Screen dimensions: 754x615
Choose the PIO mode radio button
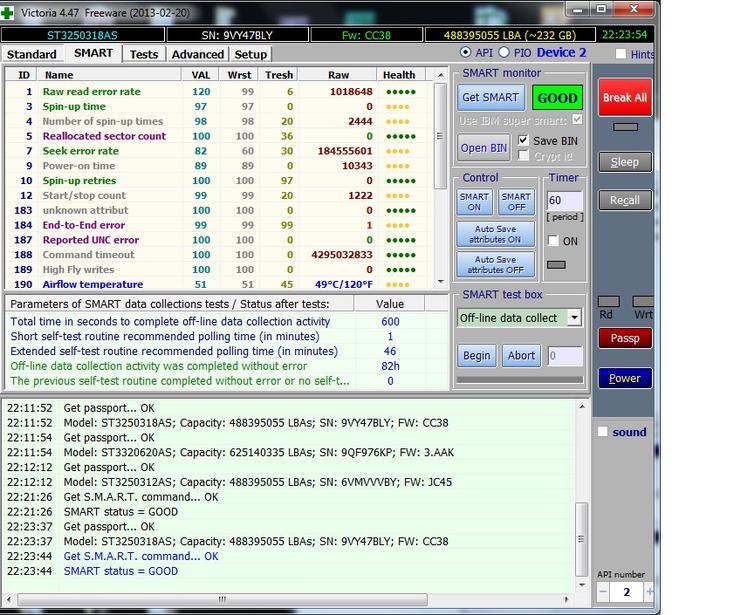coord(503,52)
